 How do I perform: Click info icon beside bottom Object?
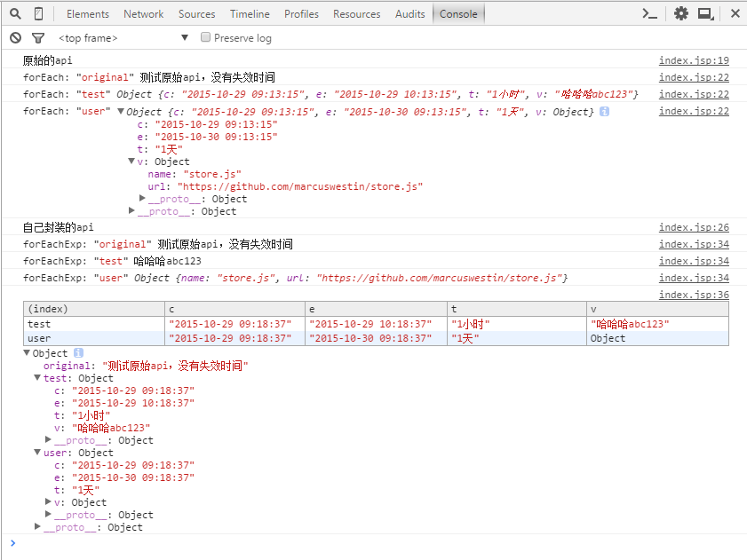[x=78, y=353]
